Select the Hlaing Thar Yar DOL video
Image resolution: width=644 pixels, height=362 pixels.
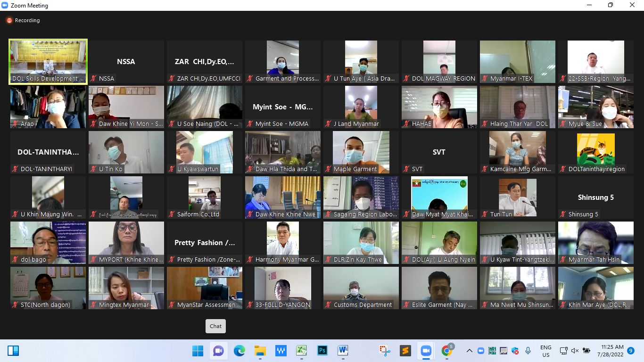(x=518, y=107)
